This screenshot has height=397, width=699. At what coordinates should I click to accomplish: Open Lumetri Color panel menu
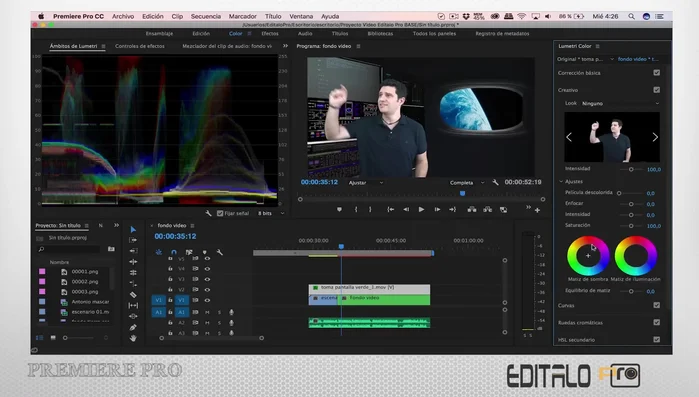coord(597,46)
